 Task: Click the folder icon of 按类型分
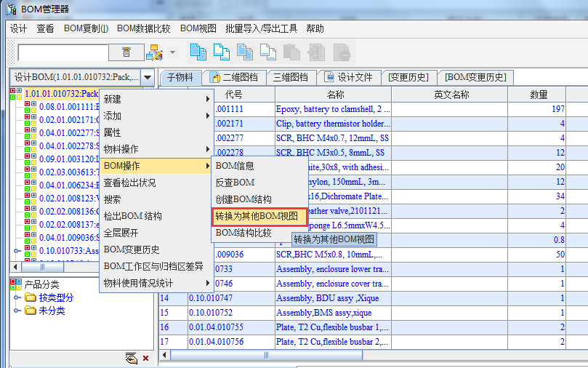coord(31,297)
